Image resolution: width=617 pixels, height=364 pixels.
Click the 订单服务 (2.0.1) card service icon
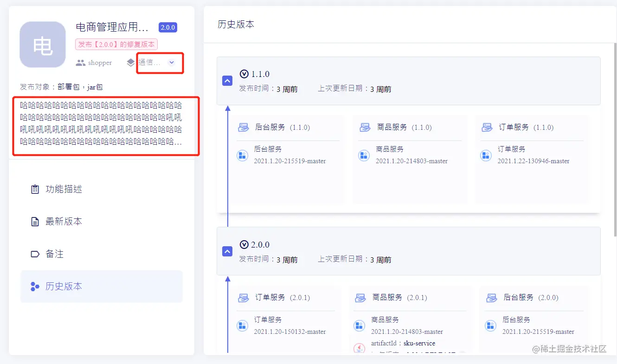[244, 298]
